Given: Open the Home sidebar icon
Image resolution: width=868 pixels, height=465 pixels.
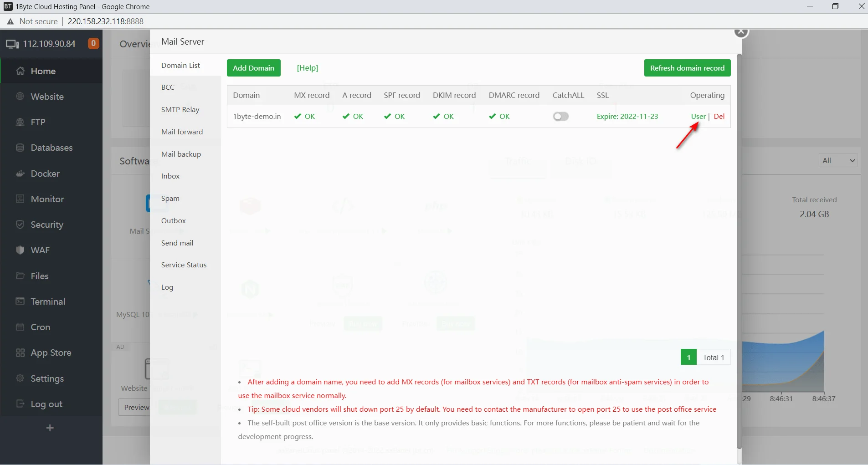Looking at the screenshot, I should (x=20, y=71).
